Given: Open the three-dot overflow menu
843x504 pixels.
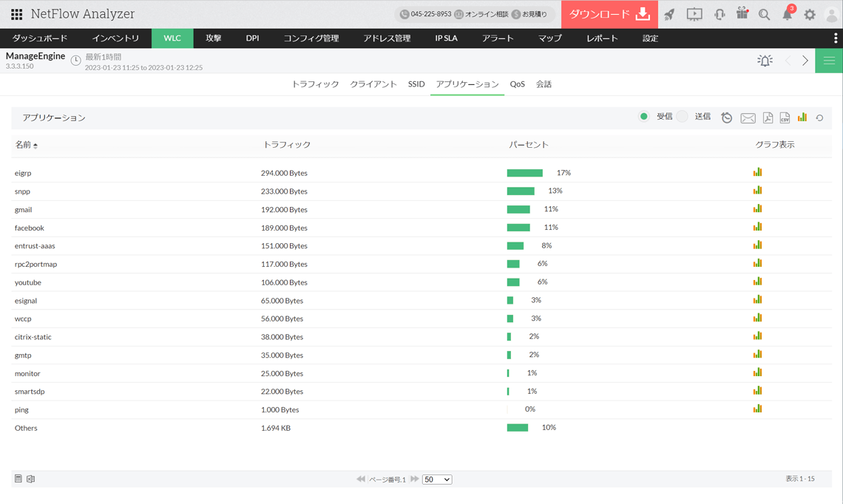Looking at the screenshot, I should 836,38.
